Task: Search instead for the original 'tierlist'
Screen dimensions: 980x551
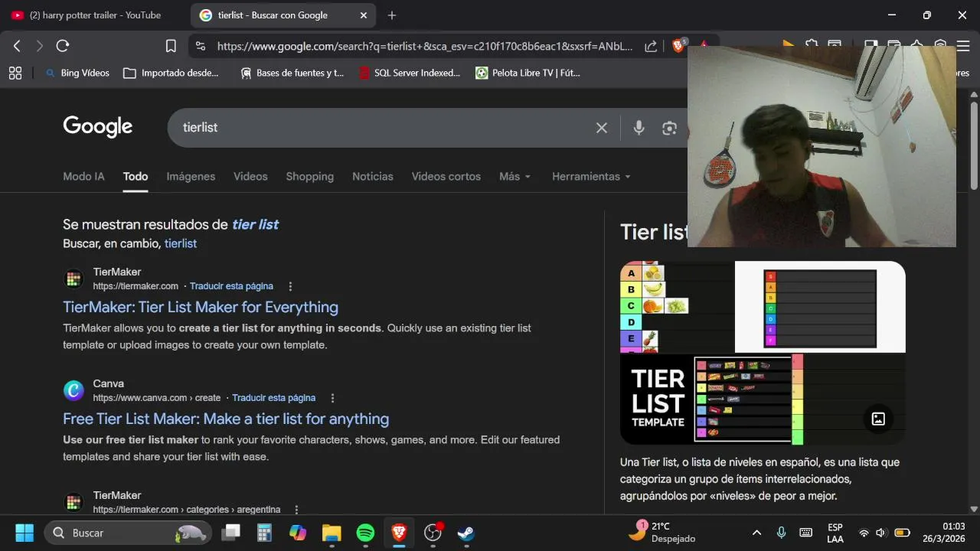Action: coord(181,243)
